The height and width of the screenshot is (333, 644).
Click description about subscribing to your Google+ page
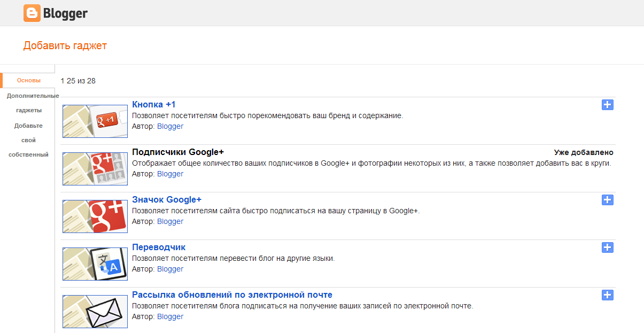coord(276,211)
